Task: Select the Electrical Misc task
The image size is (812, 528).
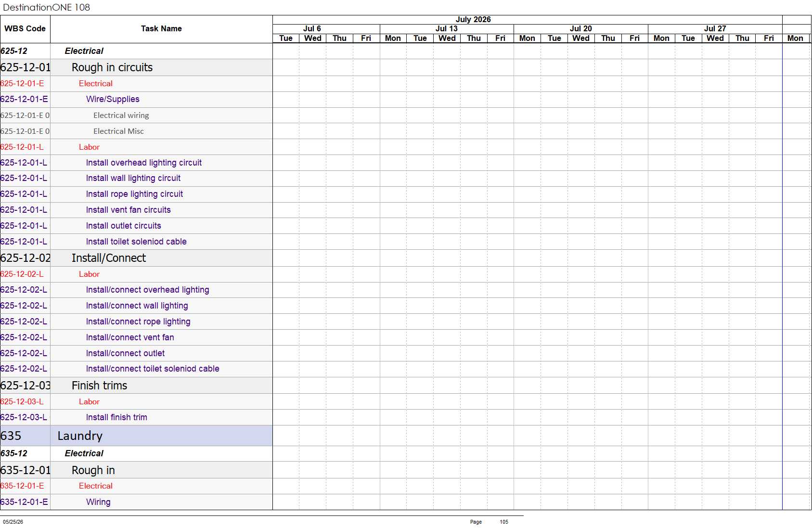Action: point(118,131)
